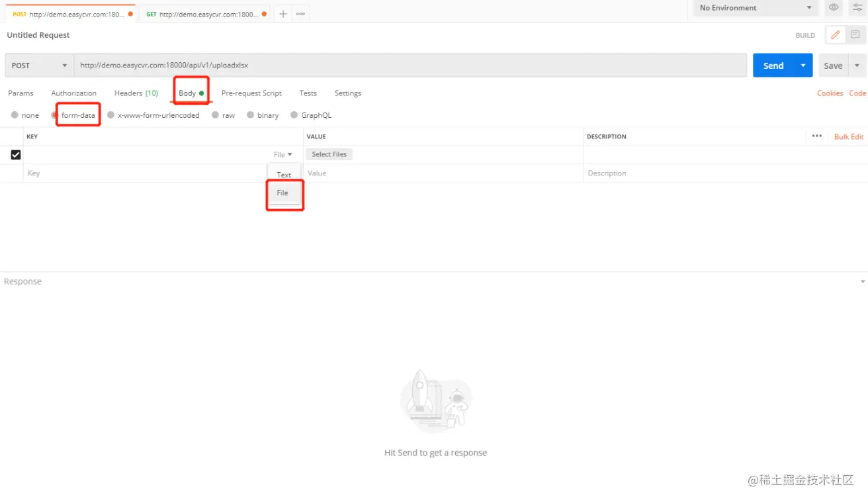Select the none body radio option
The image size is (868, 501).
pos(15,115)
